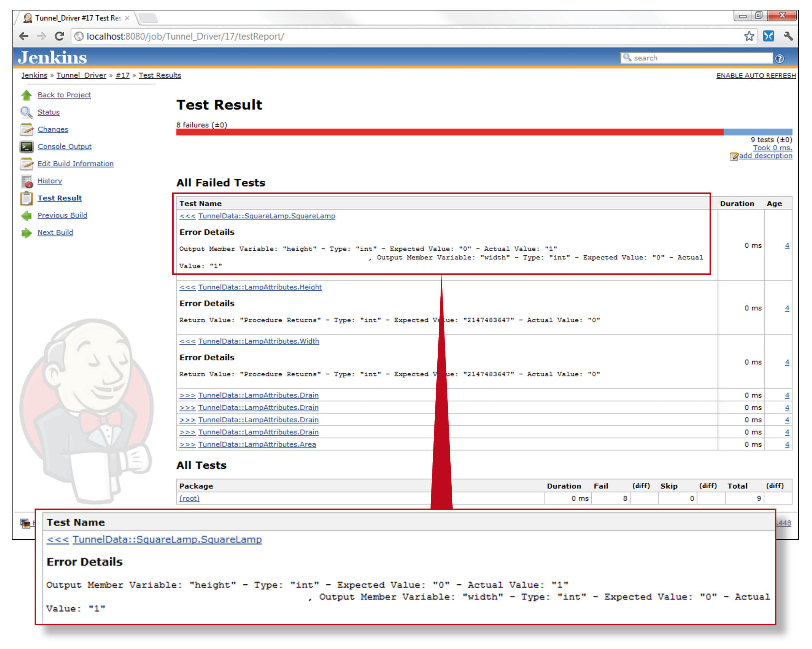Collapse error details for TunnelData::SquareLamp.SquareLamp
The image size is (812, 649).
point(187,216)
